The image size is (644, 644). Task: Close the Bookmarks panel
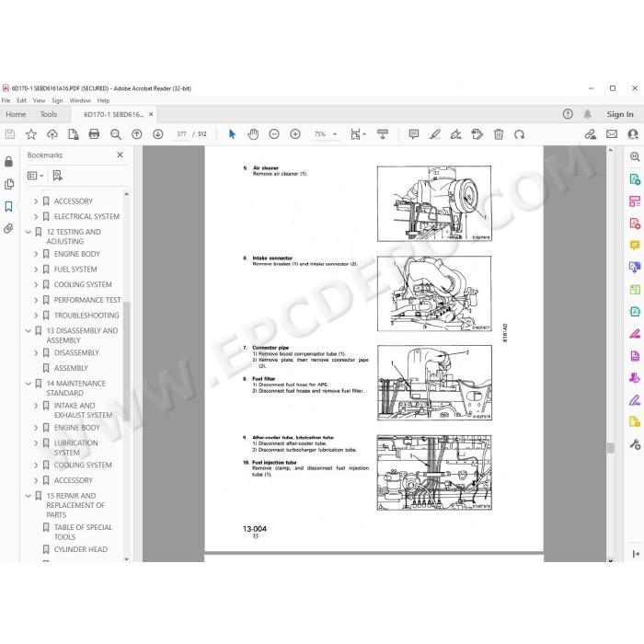coord(120,155)
